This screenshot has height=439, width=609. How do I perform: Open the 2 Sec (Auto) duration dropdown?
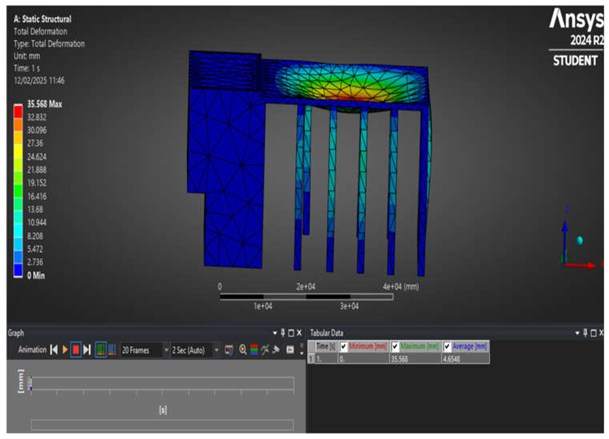point(214,350)
